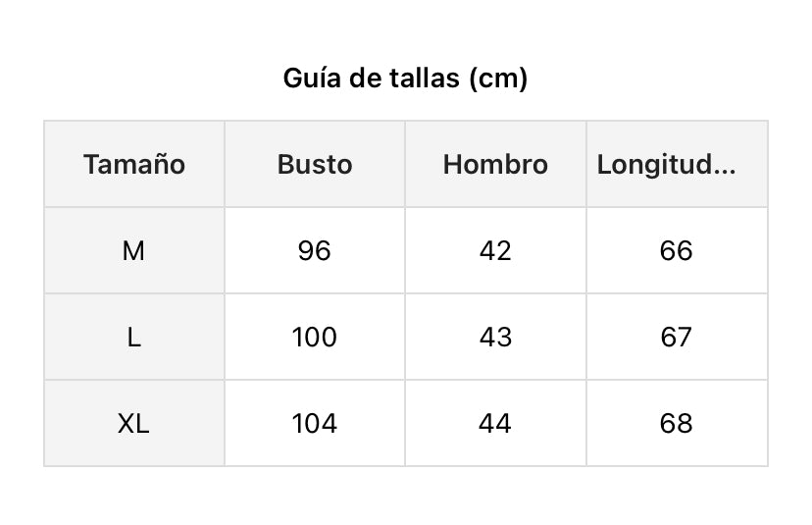Select the XL size row label
This screenshot has height=525, width=812.
[134, 424]
